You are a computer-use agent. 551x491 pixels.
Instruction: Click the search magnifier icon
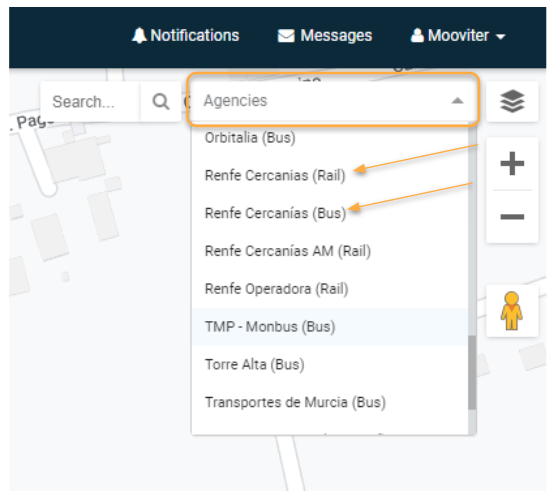click(161, 102)
